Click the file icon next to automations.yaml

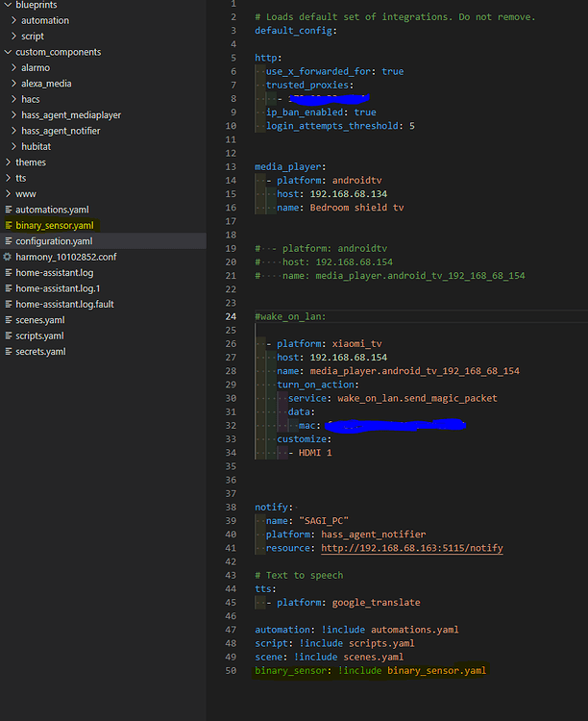(9, 210)
